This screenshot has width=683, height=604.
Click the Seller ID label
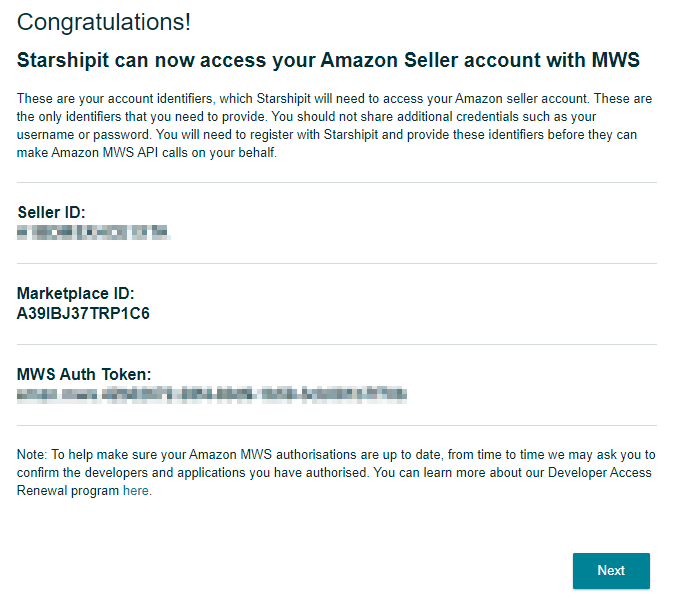click(x=51, y=212)
